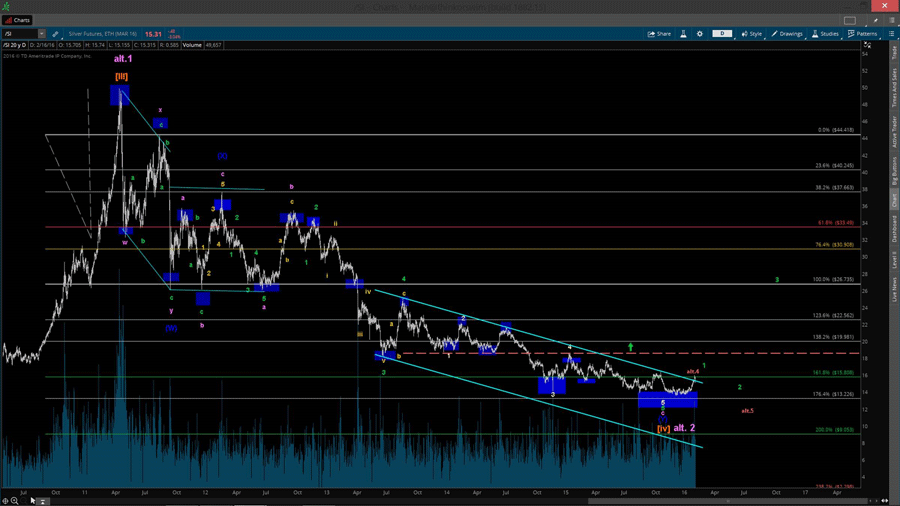Click the chart grid layout icon

click(x=850, y=20)
